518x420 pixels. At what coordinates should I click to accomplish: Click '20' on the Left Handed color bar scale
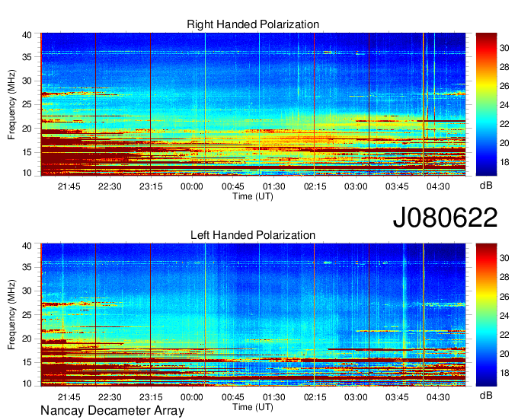pyautogui.click(x=504, y=354)
